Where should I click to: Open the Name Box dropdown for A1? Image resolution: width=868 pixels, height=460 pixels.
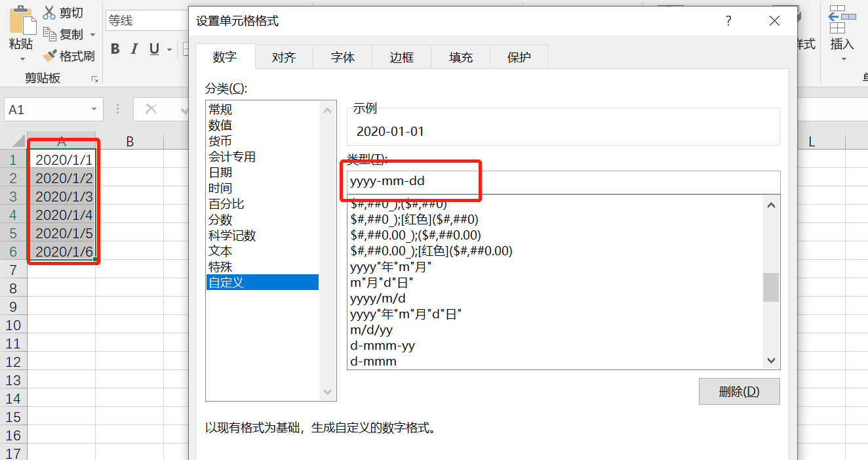(95, 110)
